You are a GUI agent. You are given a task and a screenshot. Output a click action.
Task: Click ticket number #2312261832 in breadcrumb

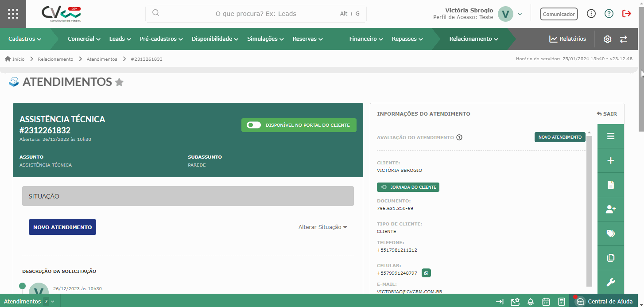[147, 59]
